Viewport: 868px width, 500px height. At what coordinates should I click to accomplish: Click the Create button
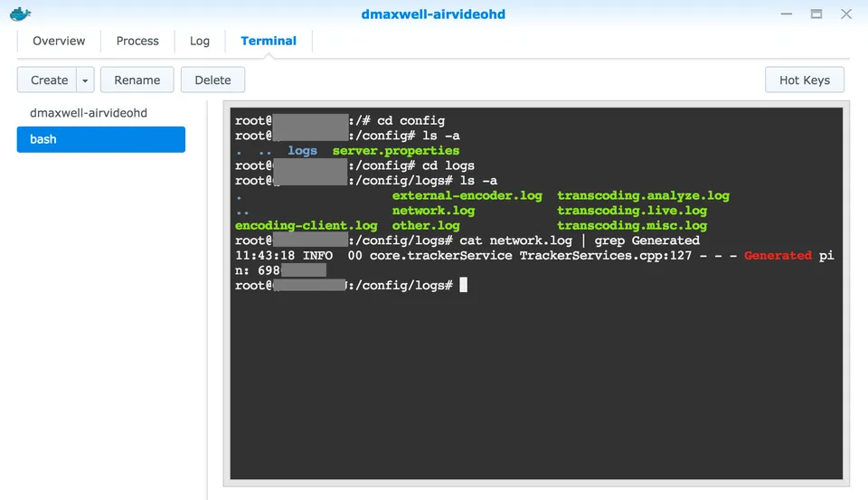pyautogui.click(x=48, y=80)
